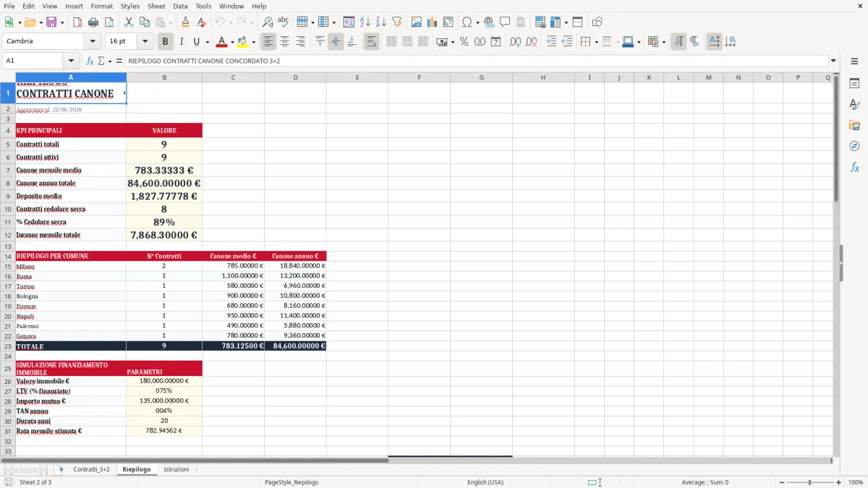Viewport: 868px width, 488px height.
Task: Click the Clear Direct Formatting icon
Action: click(x=202, y=22)
